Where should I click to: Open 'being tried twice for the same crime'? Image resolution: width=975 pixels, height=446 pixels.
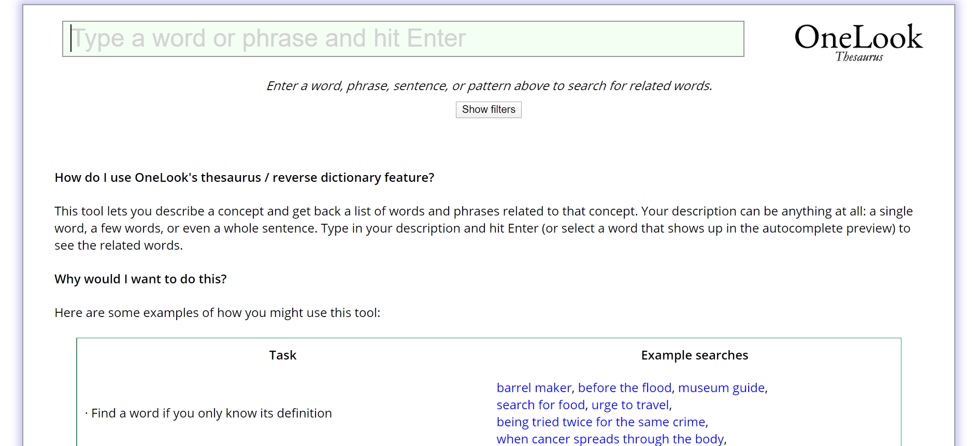pyautogui.click(x=601, y=422)
